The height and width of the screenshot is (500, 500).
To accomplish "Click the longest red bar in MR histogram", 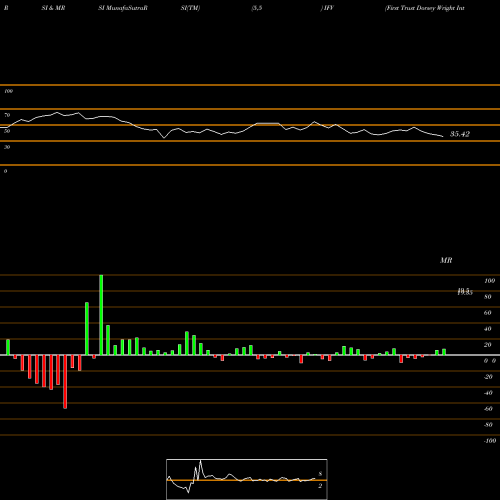I will (65, 382).
